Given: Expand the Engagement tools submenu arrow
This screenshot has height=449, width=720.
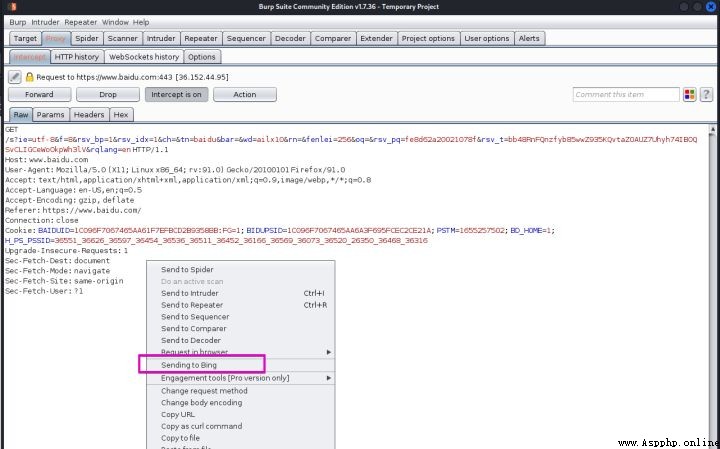Looking at the screenshot, I should [x=329, y=378].
